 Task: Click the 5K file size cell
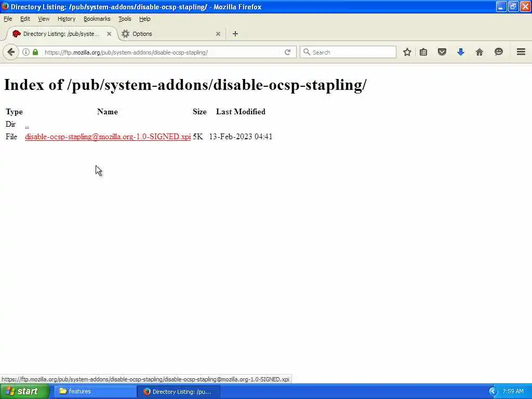(x=198, y=137)
